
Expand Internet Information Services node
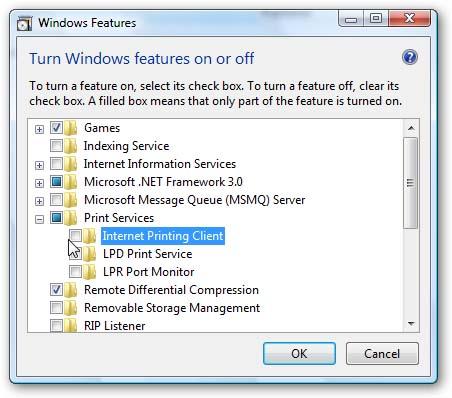[39, 165]
